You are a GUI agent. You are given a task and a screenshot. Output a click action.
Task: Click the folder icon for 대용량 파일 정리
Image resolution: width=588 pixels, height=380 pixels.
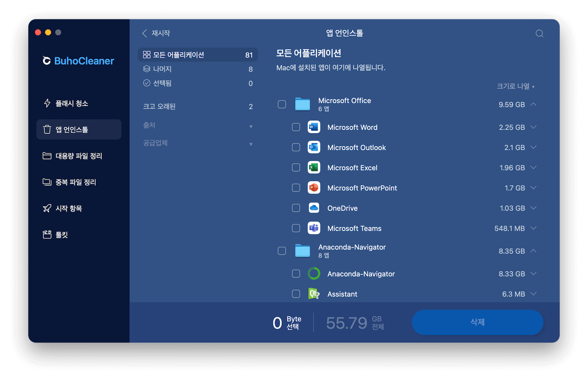(x=47, y=156)
